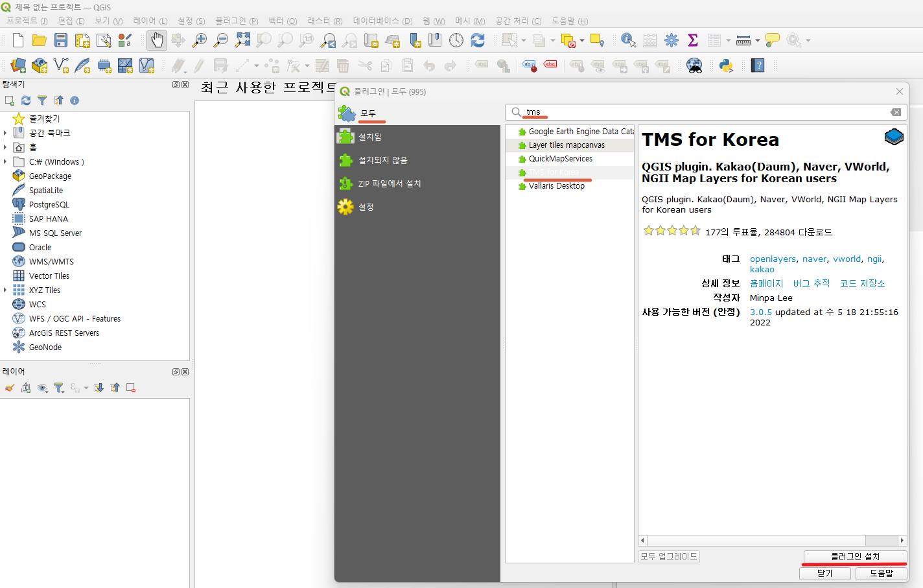Open the layer filter dropdown in Layers panel
The height and width of the screenshot is (588, 923).
pyautogui.click(x=60, y=388)
